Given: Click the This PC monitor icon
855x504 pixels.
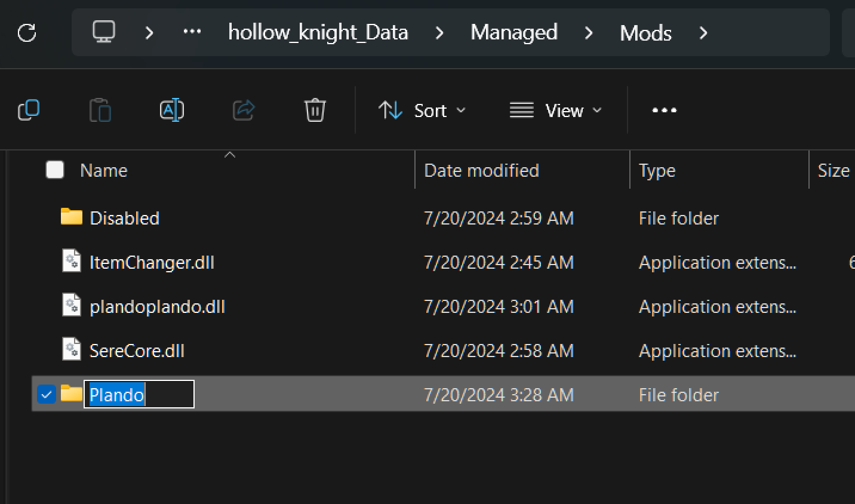Looking at the screenshot, I should pyautogui.click(x=104, y=32).
